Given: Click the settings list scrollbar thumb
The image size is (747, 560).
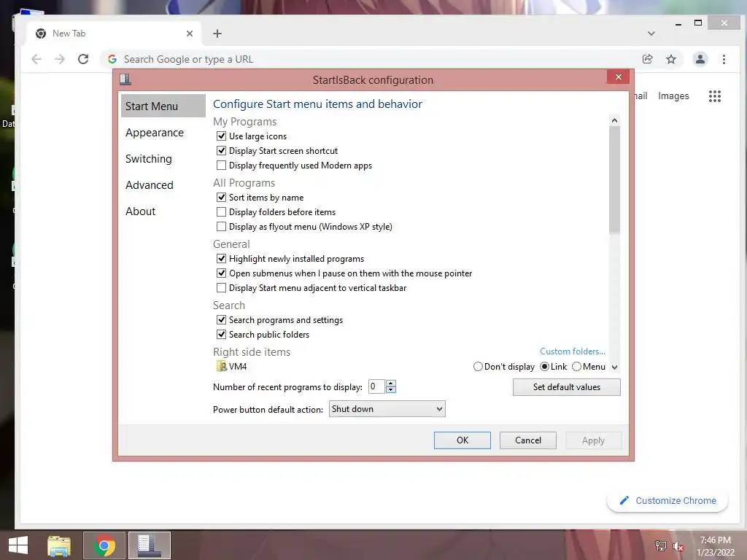Looking at the screenshot, I should point(614,180).
